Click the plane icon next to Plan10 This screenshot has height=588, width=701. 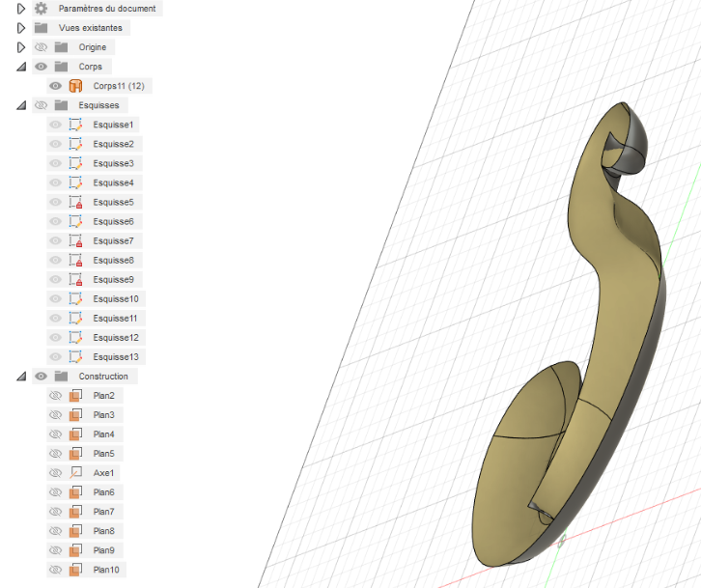(75, 570)
